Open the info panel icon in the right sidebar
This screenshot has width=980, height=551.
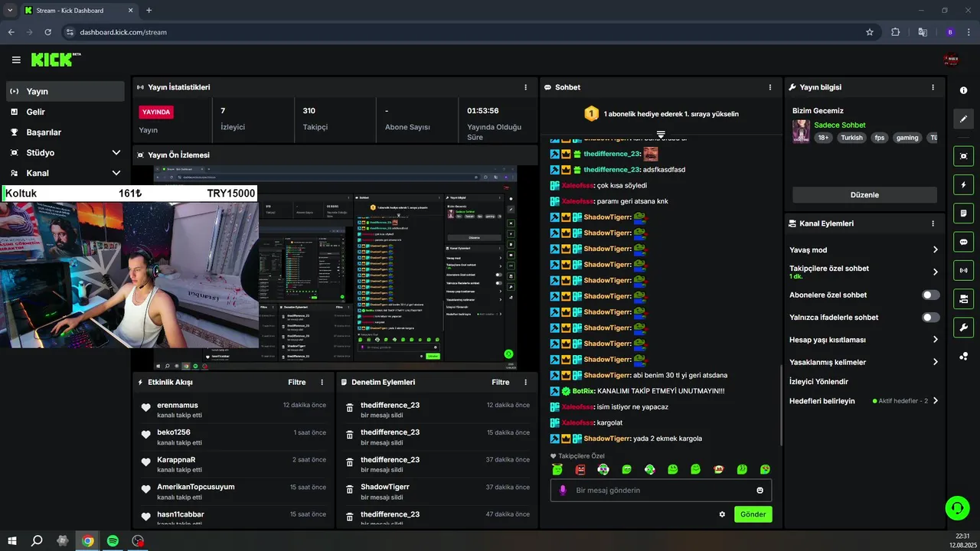(963, 90)
